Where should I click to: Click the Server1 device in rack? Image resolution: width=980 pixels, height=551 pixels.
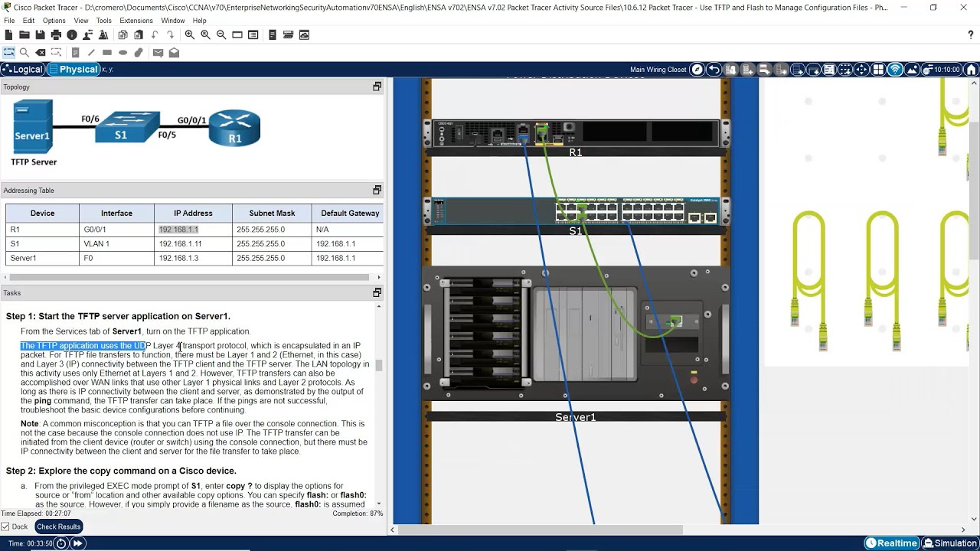[x=575, y=334]
